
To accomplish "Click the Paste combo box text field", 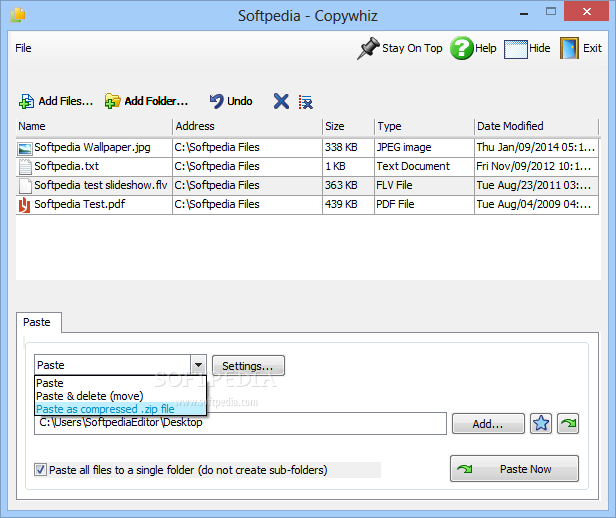I will click(x=113, y=365).
